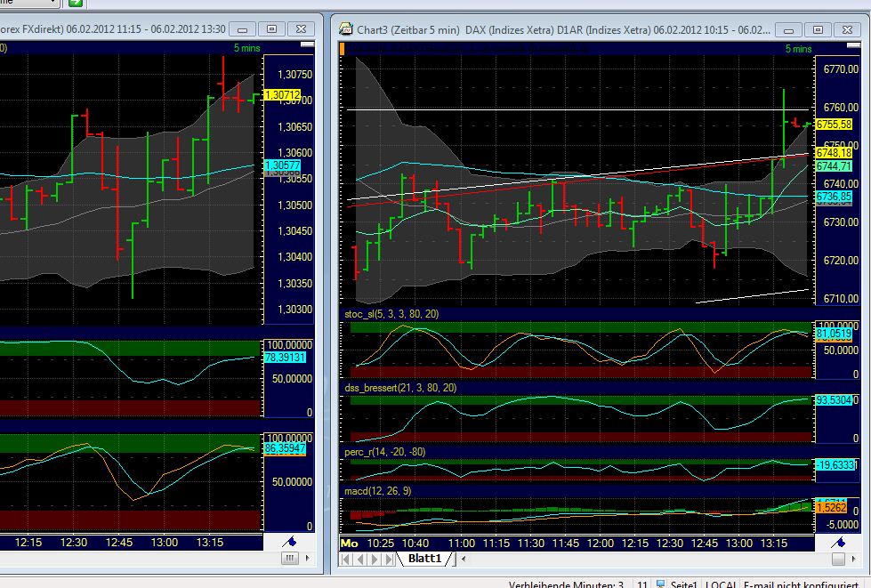The height and width of the screenshot is (588, 871).
Task: Go to previous sheet in Chart3 tab navigator
Action: [360, 559]
